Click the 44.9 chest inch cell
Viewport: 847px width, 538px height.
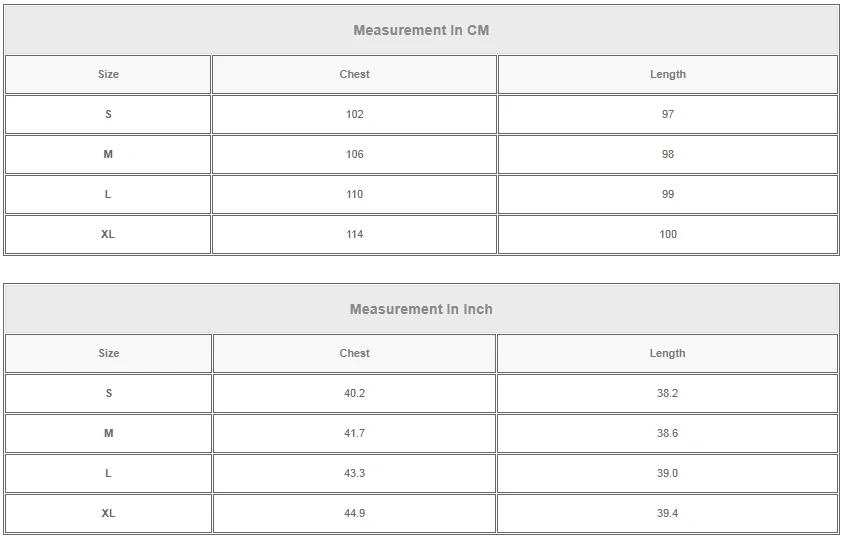(x=354, y=513)
